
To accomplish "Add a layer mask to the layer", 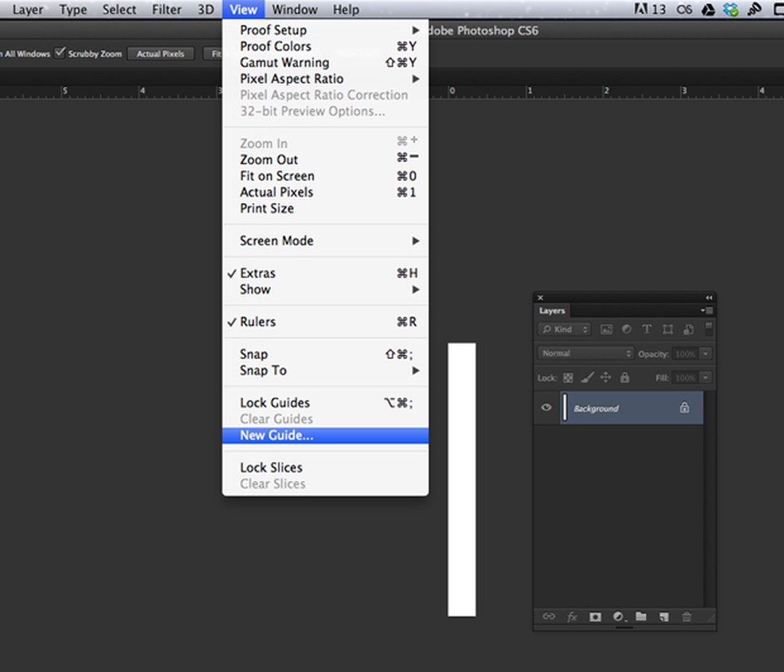I will click(594, 617).
